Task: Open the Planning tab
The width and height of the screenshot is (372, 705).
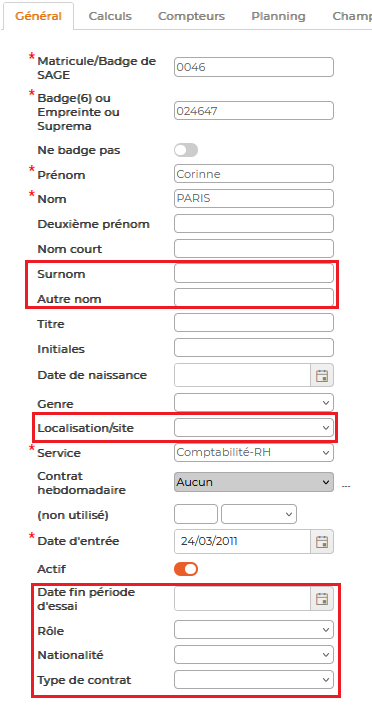Action: click(x=278, y=17)
